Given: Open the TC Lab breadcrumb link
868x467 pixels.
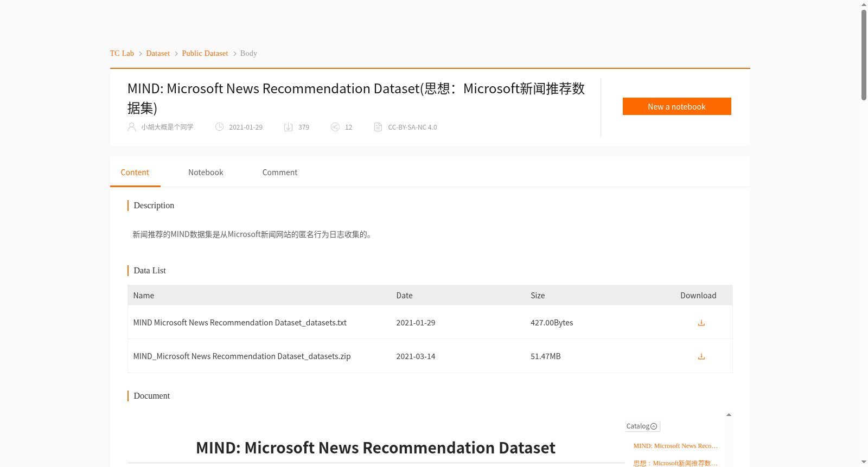Looking at the screenshot, I should 122,53.
